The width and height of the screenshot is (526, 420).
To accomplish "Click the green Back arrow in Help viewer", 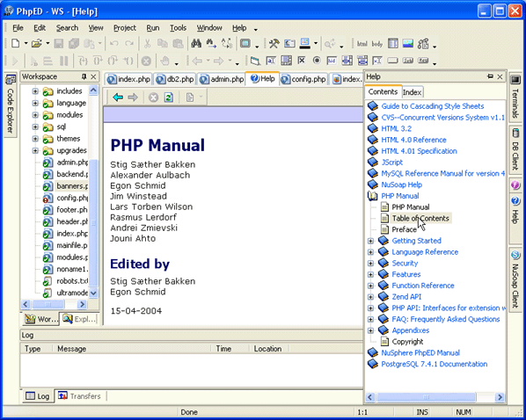I will (x=118, y=98).
